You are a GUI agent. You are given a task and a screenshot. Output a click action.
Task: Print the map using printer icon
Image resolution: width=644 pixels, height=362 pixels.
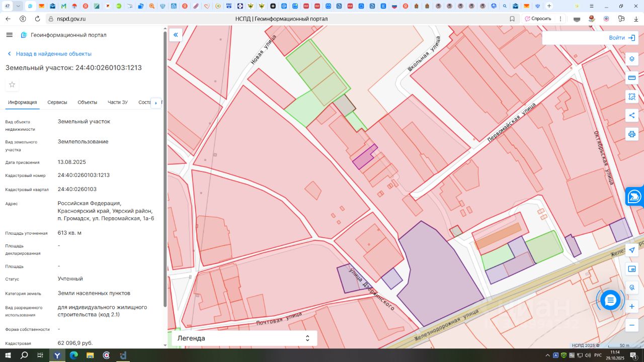(632, 134)
